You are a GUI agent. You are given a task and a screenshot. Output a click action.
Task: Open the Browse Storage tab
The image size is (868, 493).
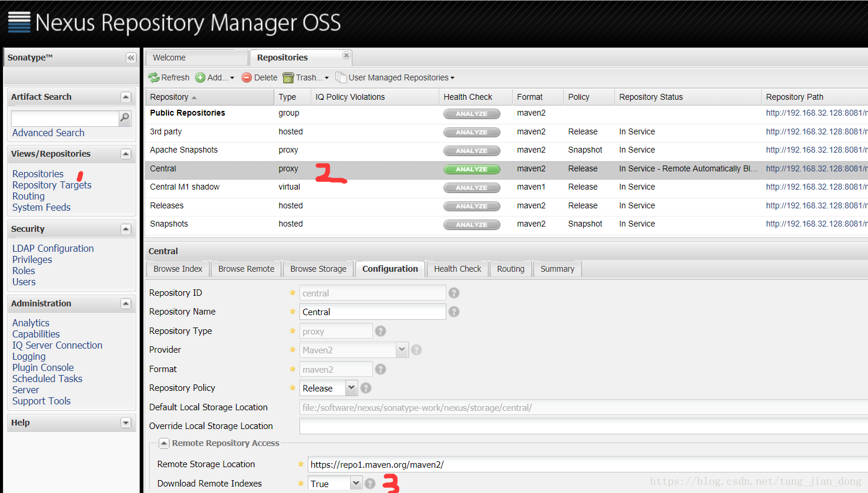tap(318, 269)
